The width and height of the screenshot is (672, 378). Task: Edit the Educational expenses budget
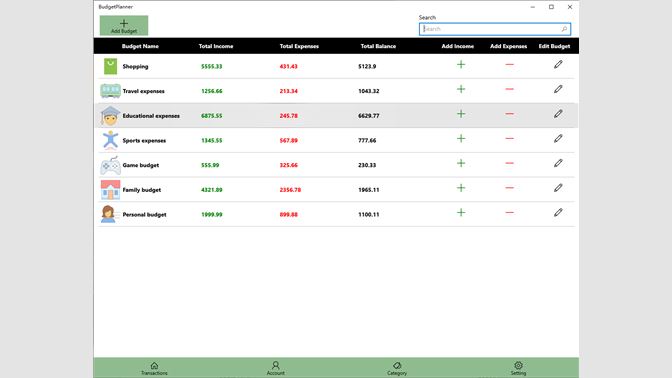558,114
